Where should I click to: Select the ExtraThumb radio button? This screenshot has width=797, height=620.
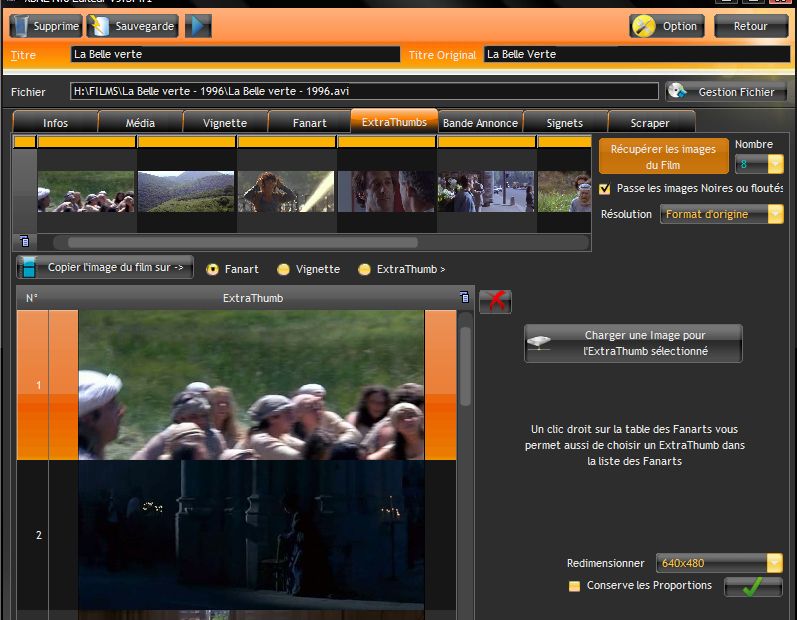[x=364, y=269]
